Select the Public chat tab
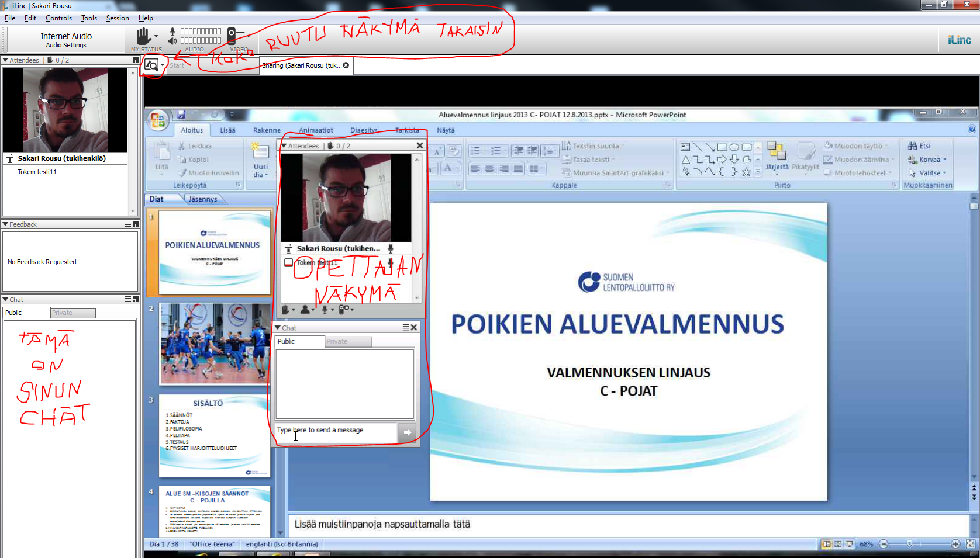Viewport: 980px width, 558px height. pyautogui.click(x=13, y=313)
